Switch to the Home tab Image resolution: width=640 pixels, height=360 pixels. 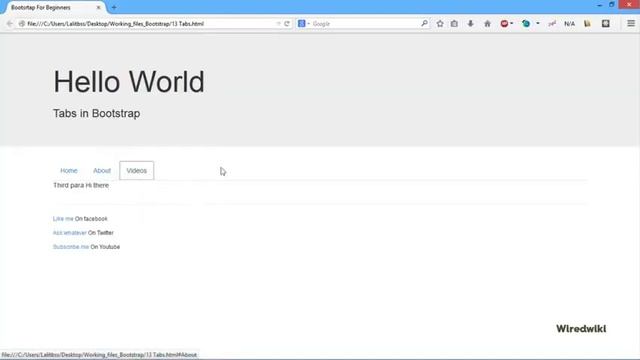point(69,171)
